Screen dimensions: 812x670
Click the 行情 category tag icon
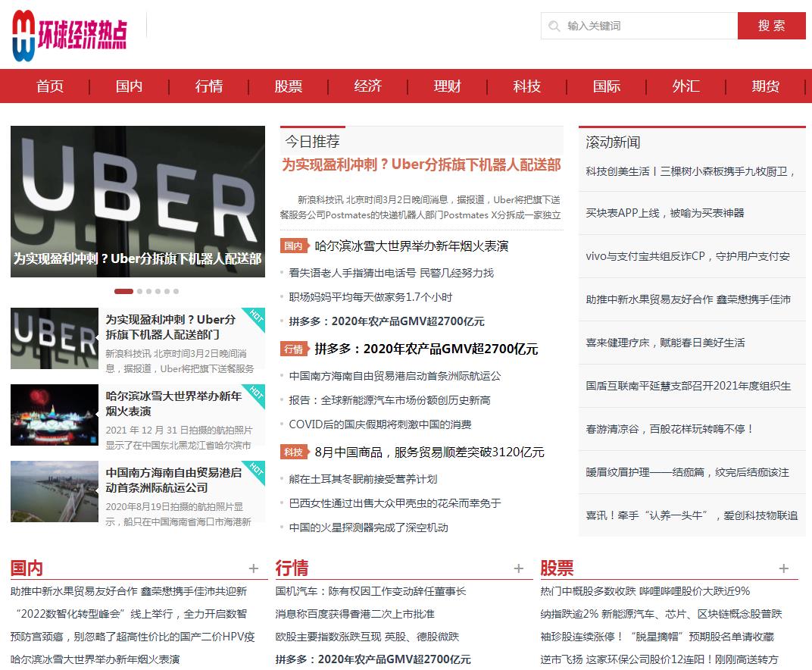click(x=294, y=349)
